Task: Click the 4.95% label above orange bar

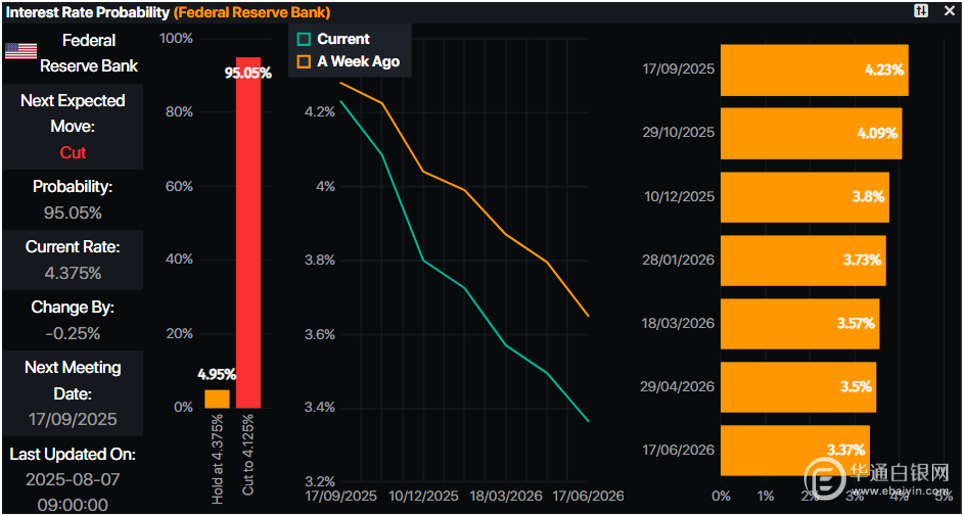Action: 216,374
